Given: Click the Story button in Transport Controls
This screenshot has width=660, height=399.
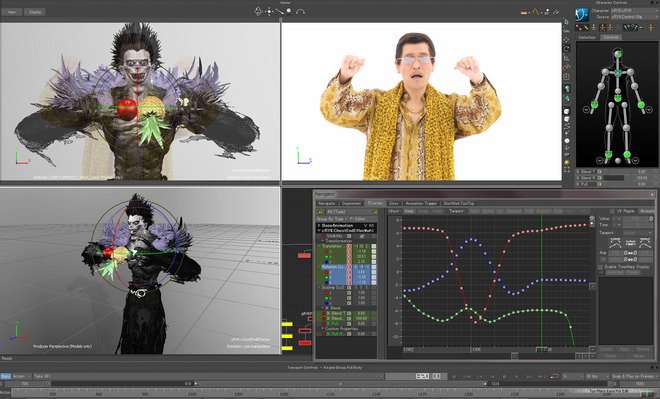Looking at the screenshot, I should coord(6,376).
